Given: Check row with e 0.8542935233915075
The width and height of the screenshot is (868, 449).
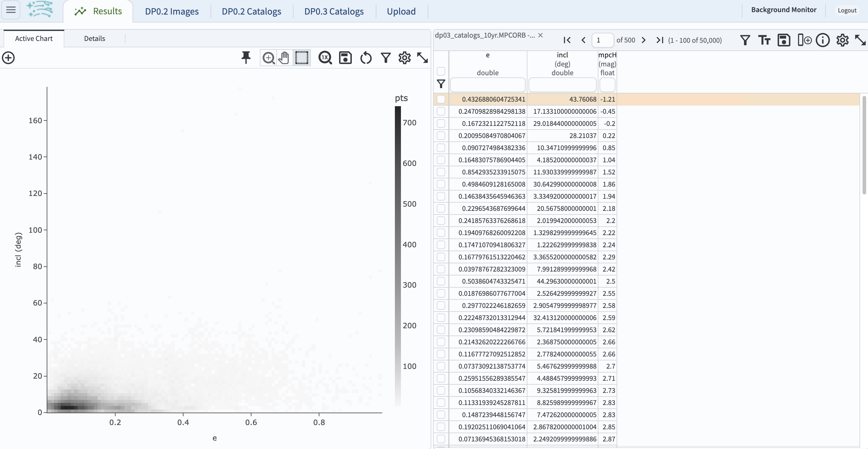Looking at the screenshot, I should click(441, 172).
